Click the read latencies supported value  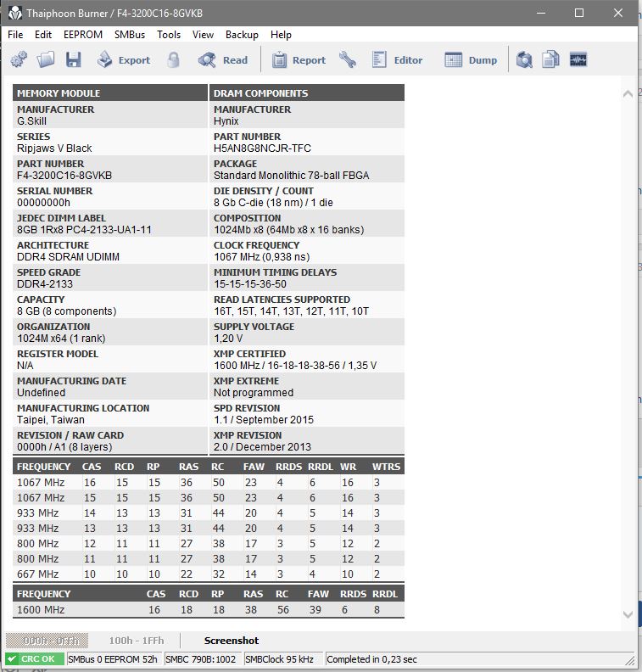[291, 311]
